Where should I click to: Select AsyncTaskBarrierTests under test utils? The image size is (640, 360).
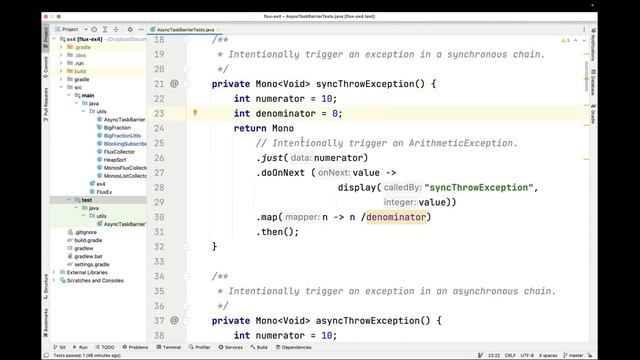[121, 224]
